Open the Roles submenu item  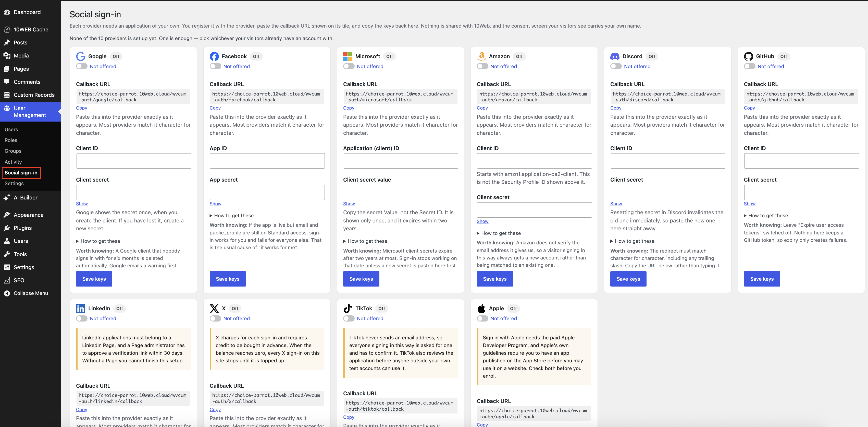tap(11, 140)
